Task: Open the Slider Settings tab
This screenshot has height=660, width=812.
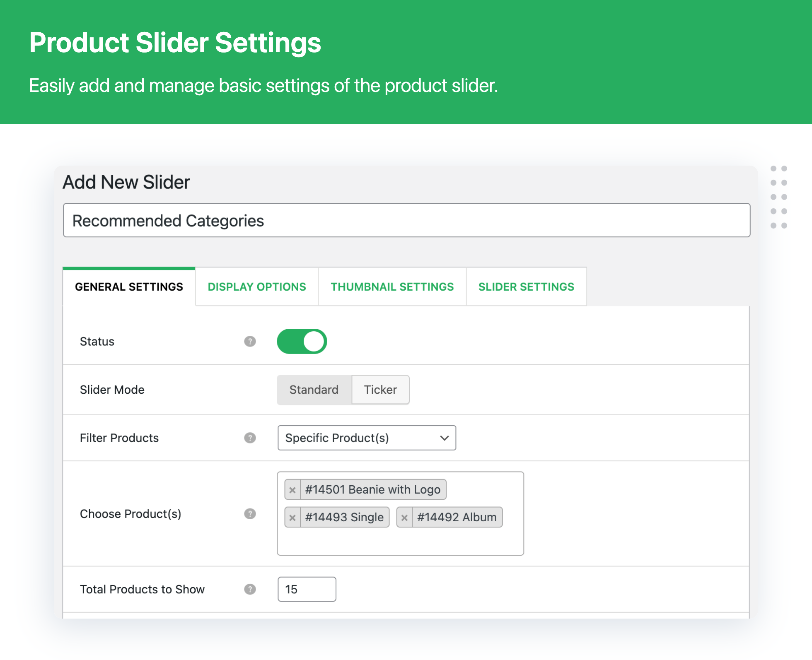Action: [x=526, y=287]
